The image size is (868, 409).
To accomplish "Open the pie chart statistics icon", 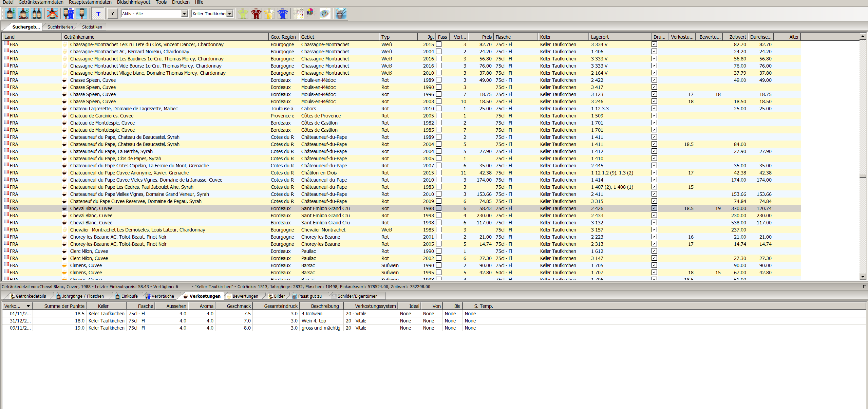I will 310,13.
